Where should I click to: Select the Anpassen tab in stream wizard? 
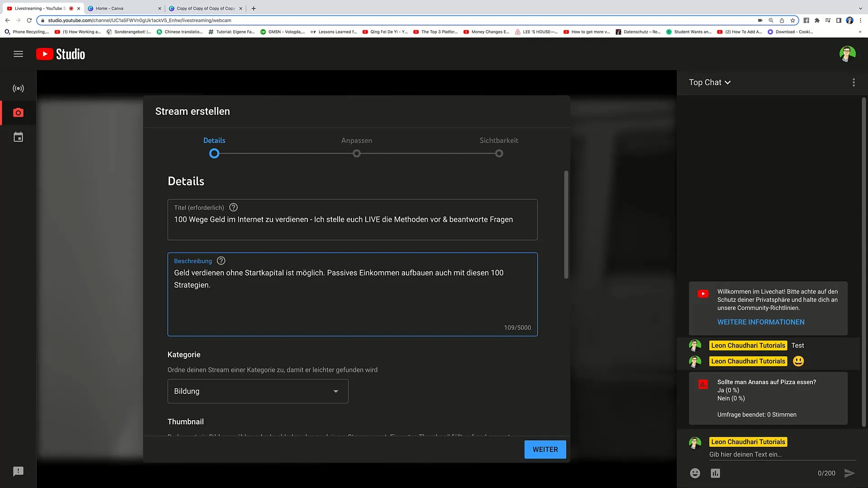coord(357,140)
